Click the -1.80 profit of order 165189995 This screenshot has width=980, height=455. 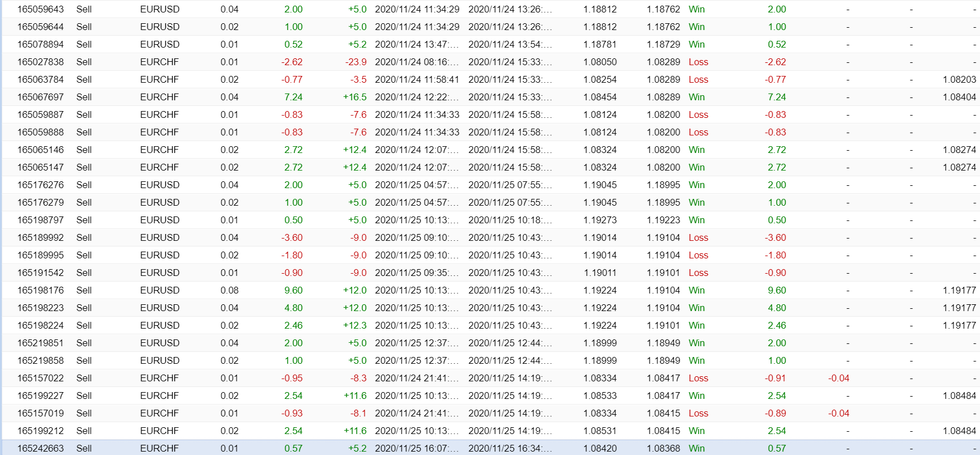pos(292,255)
